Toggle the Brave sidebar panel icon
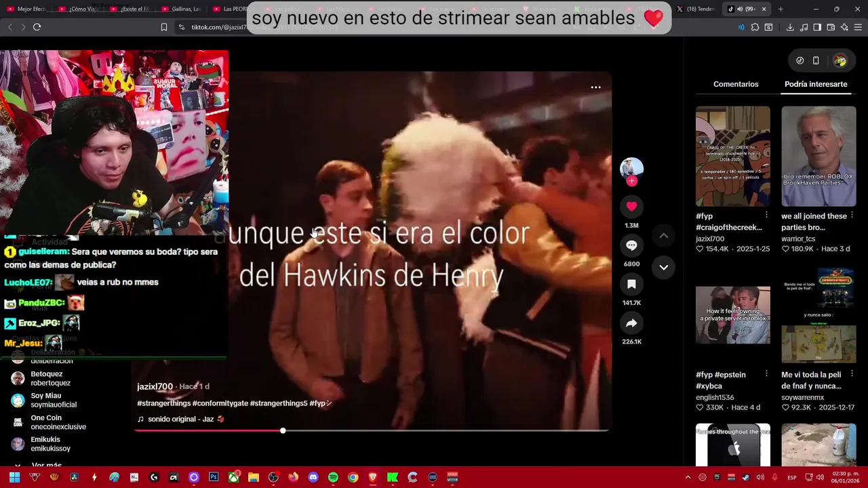The height and width of the screenshot is (488, 868). [817, 27]
